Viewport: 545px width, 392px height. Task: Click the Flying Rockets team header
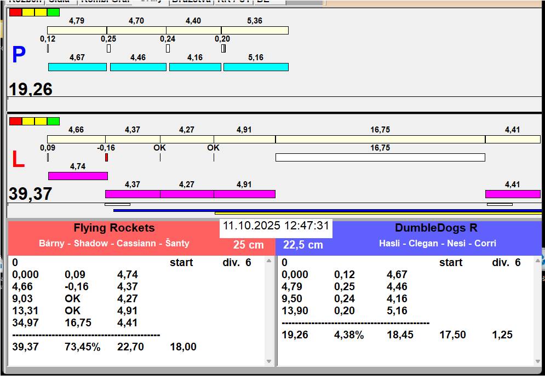114,228
